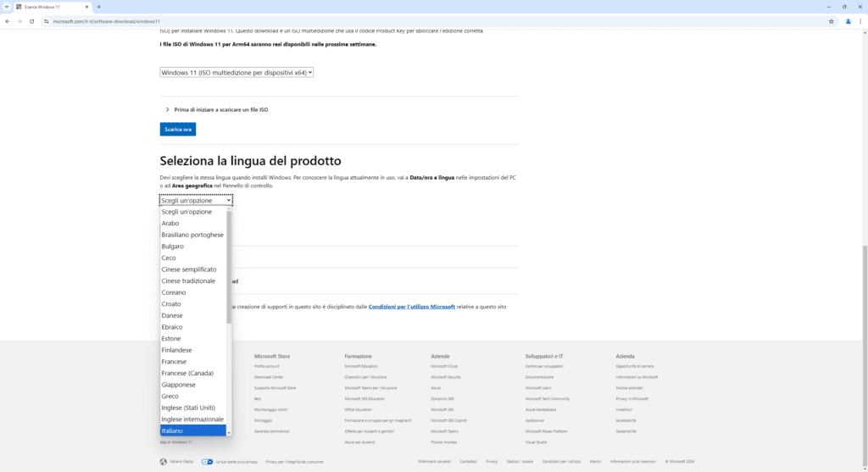The height and width of the screenshot is (472, 868).
Task: Click the globe icon for Italiano (Italia)
Action: [164, 462]
